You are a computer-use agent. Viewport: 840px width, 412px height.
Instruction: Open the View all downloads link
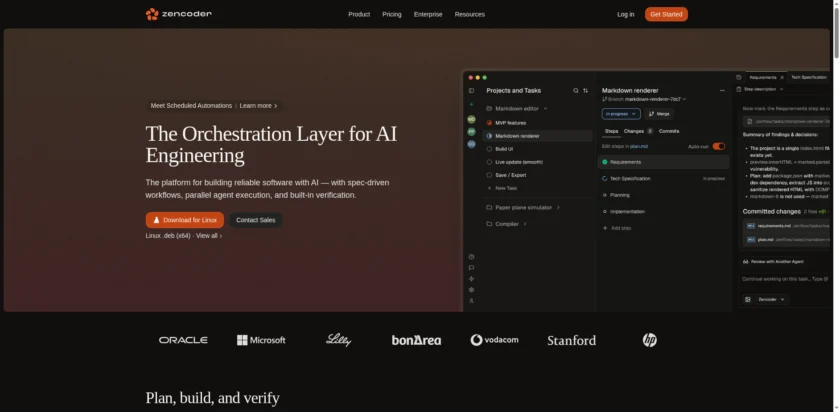[x=209, y=236]
